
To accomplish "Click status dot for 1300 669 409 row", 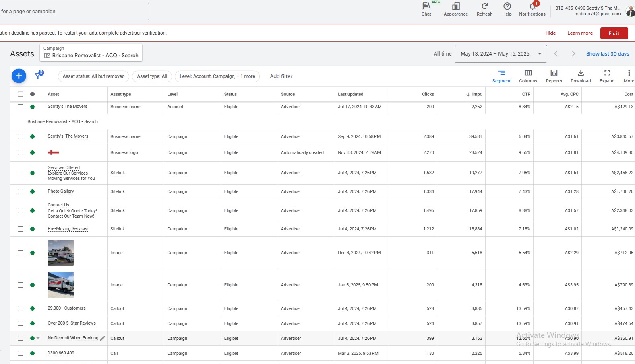I will [33, 353].
